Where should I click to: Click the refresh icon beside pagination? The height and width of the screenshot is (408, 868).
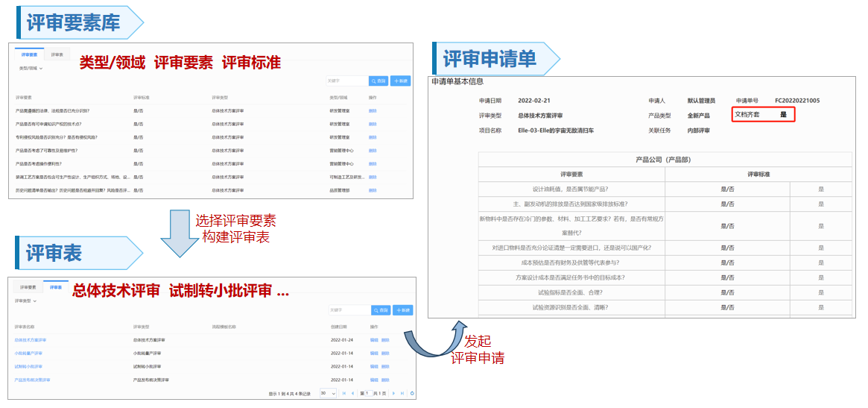412,393
